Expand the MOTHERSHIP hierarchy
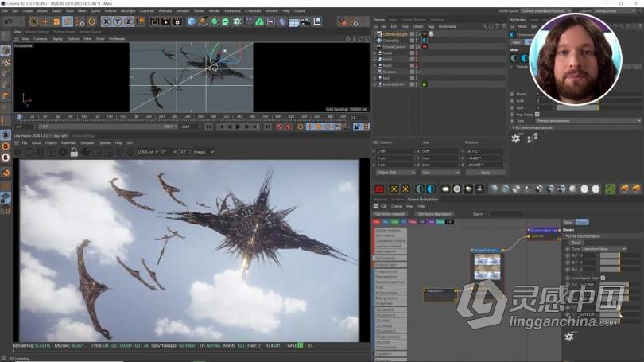Viewport: 644px width, 362px height. click(374, 84)
